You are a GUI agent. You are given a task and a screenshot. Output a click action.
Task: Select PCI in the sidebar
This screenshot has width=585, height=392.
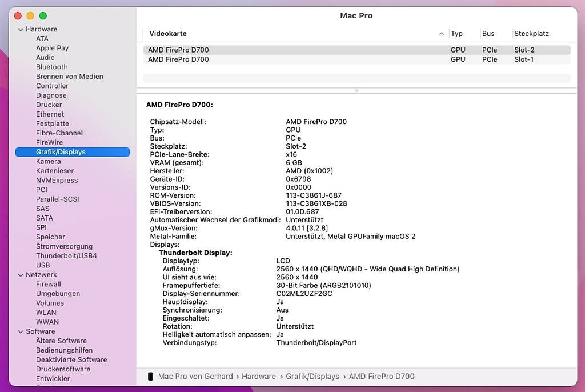(41, 190)
